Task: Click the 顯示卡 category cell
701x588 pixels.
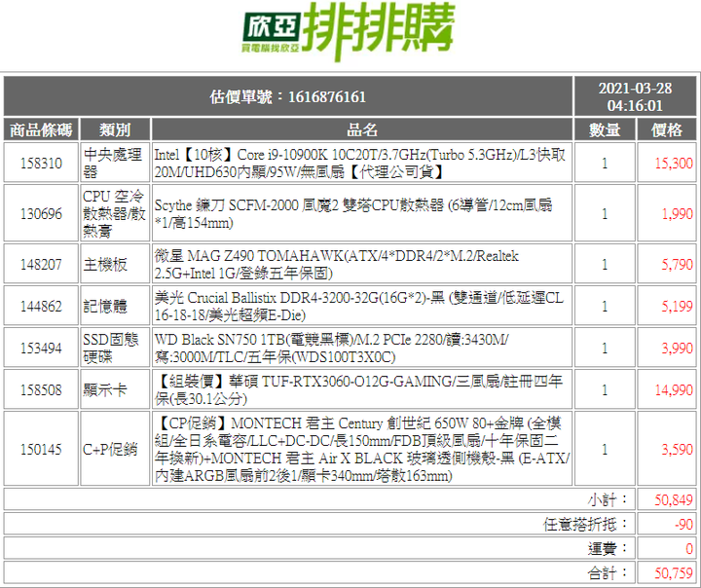Action: pyautogui.click(x=115, y=390)
